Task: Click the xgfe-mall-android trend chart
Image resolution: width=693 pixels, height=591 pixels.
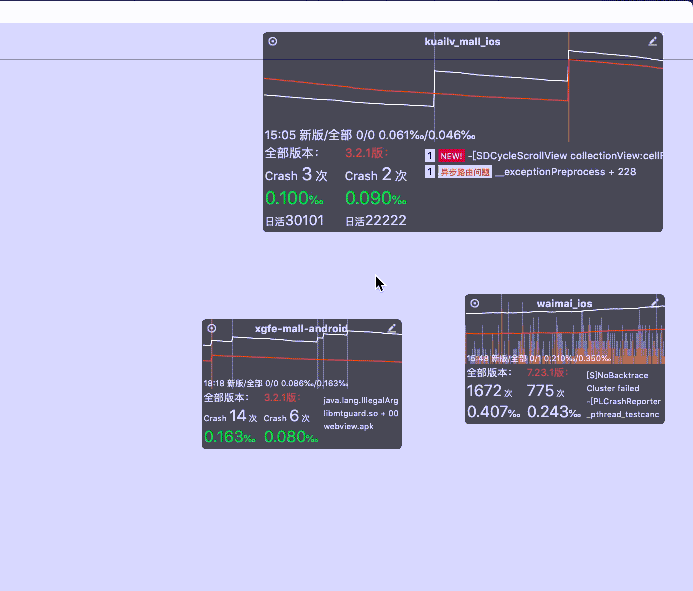Action: click(302, 356)
